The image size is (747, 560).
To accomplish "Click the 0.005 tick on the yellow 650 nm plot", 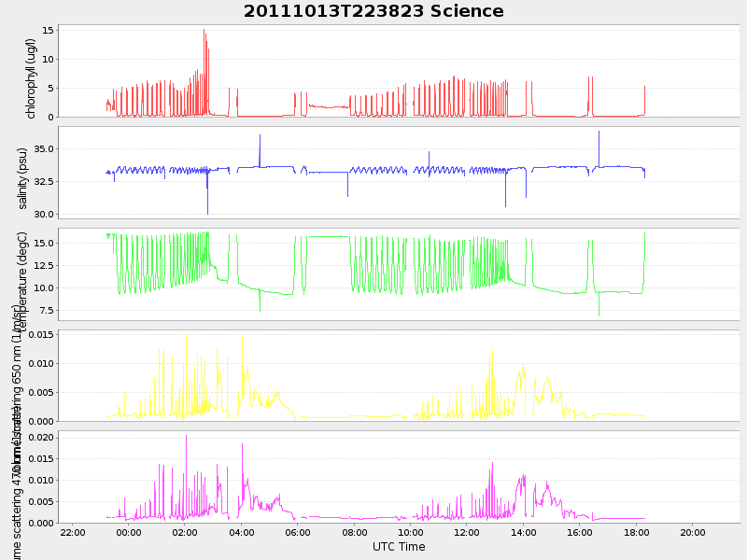I will point(41,392).
